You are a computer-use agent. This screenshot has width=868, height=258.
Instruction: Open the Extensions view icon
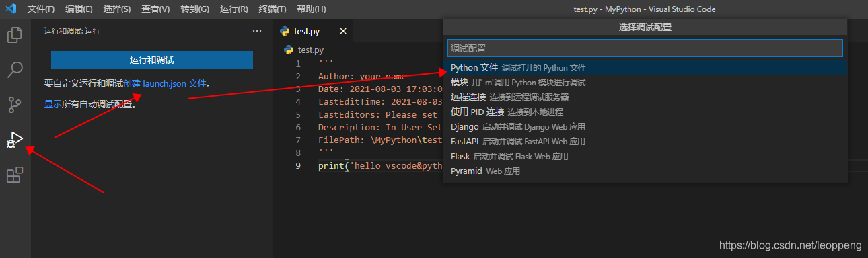(15, 175)
